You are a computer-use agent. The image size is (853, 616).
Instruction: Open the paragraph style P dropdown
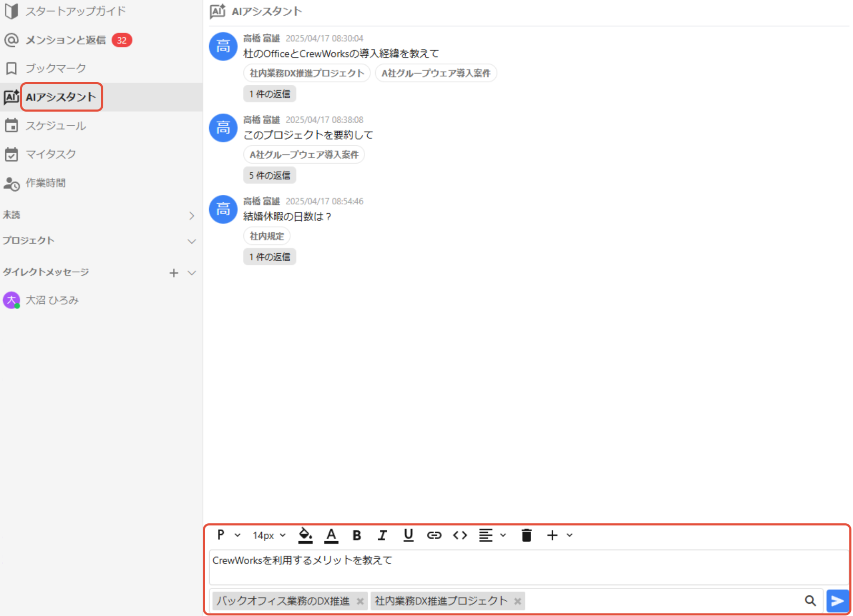coord(229,535)
